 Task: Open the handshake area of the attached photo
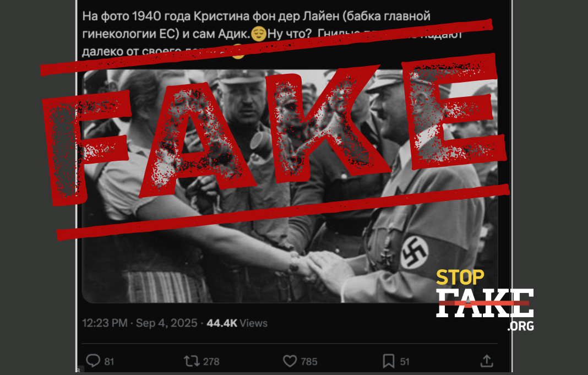(x=315, y=267)
